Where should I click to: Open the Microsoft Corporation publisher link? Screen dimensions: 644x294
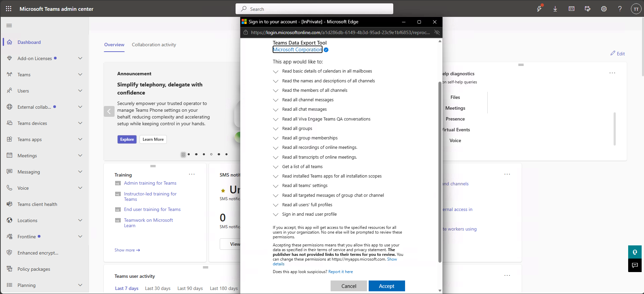[x=298, y=50]
